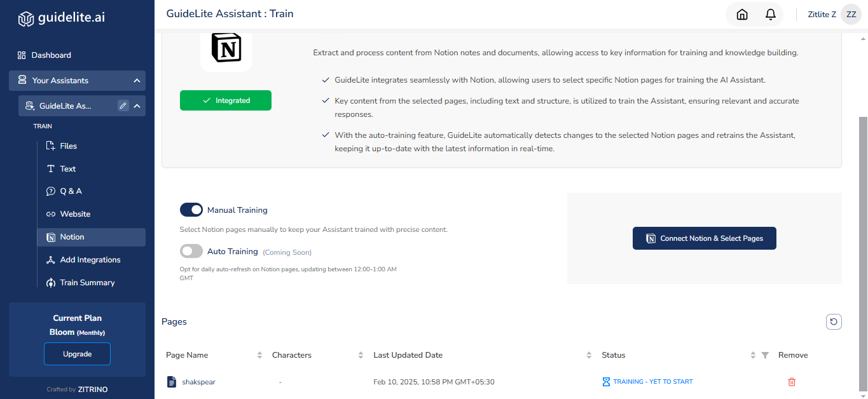This screenshot has width=868, height=399.
Task: Click the green Integrated button
Action: point(226,100)
